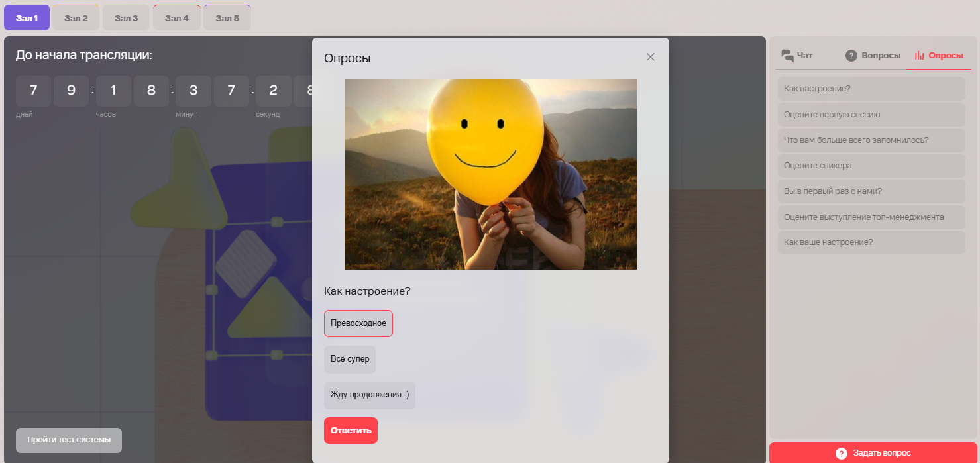This screenshot has height=463, width=980.
Task: Open the poll Оцените спикера
Action: 871,166
